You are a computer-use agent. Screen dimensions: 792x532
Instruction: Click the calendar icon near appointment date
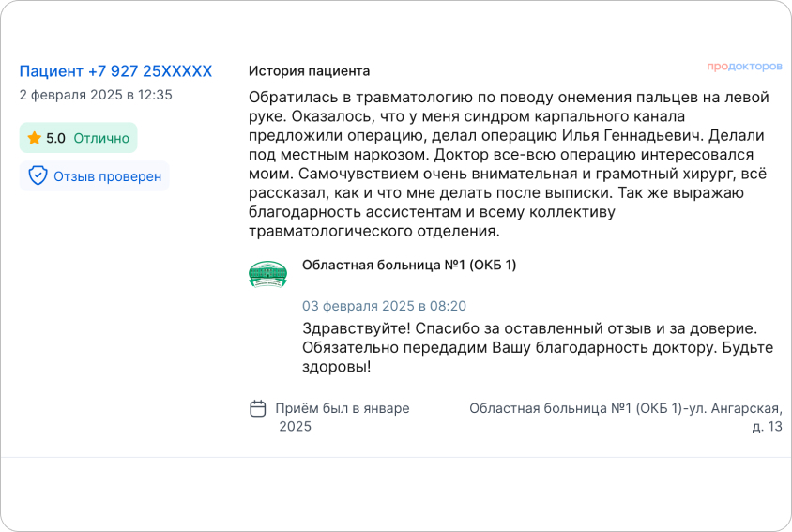click(258, 408)
